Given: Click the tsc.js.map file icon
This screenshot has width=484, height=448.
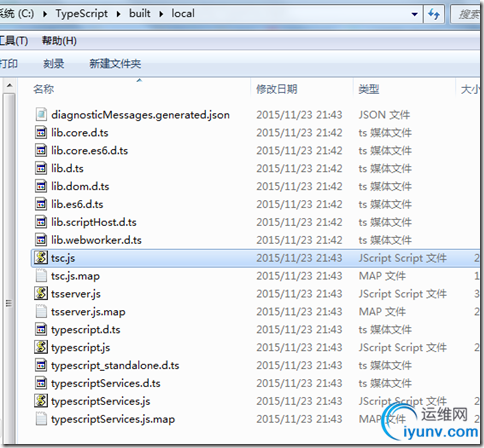Looking at the screenshot, I should (x=41, y=276).
